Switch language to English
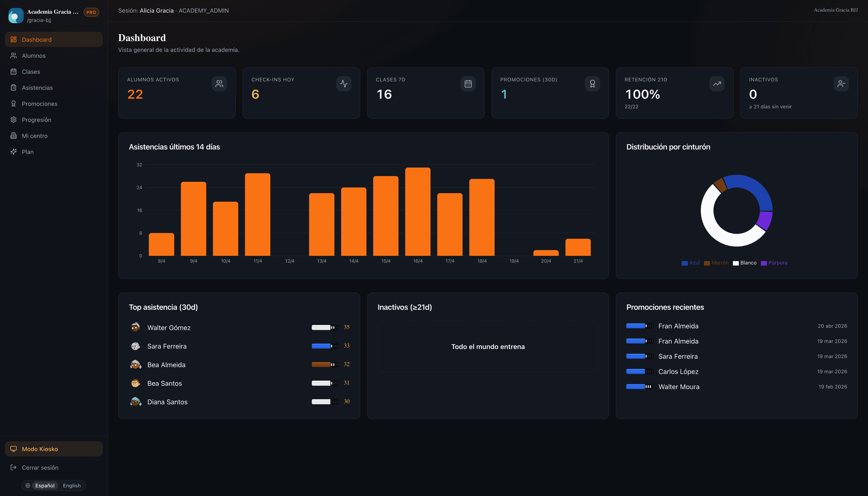The image size is (868, 496). (72, 485)
